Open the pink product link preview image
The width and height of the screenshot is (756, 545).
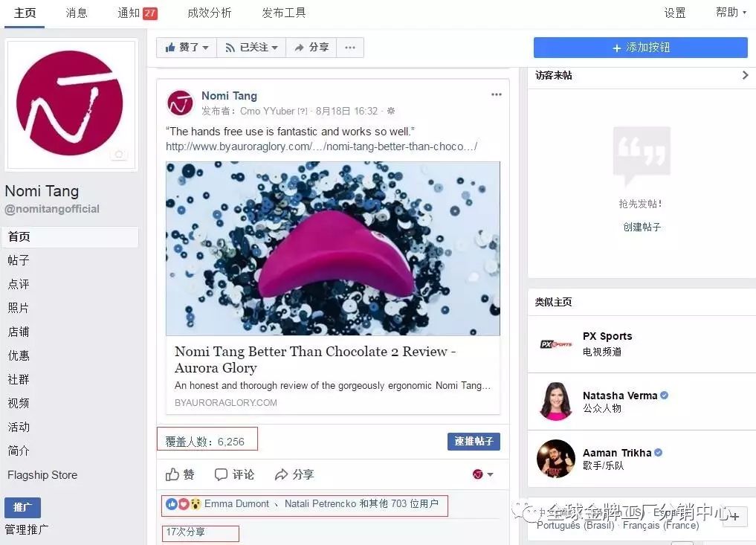coord(333,248)
